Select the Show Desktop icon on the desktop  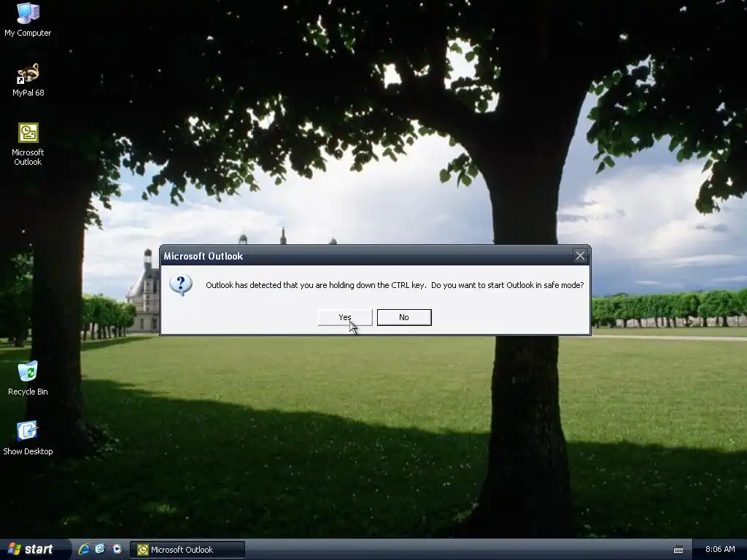(28, 438)
